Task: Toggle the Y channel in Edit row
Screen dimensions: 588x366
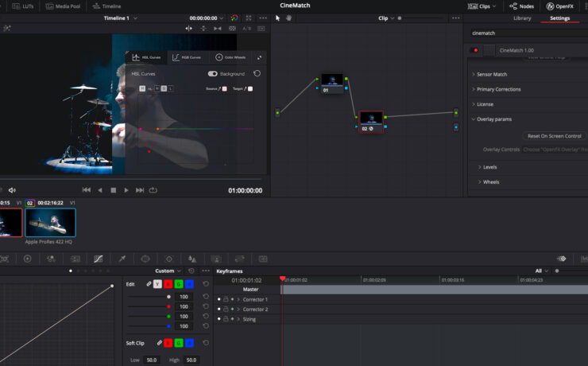Action: 157,284
